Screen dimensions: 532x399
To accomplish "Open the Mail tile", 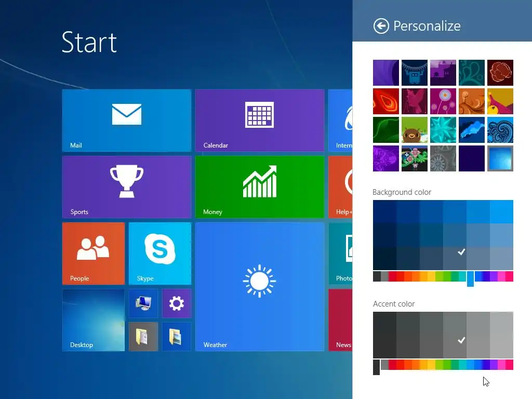I will click(x=127, y=121).
